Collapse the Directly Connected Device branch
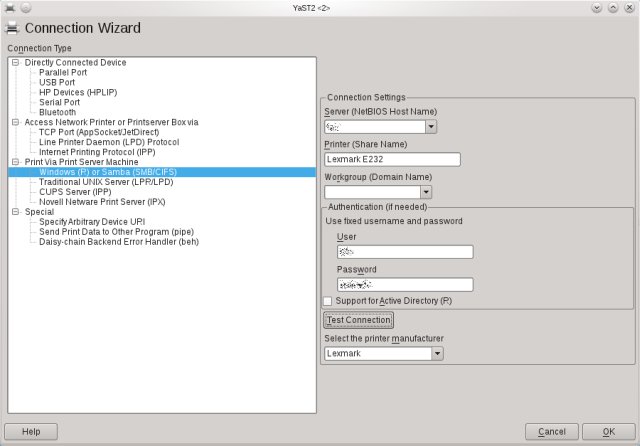This screenshot has width=640, height=446. [15, 62]
